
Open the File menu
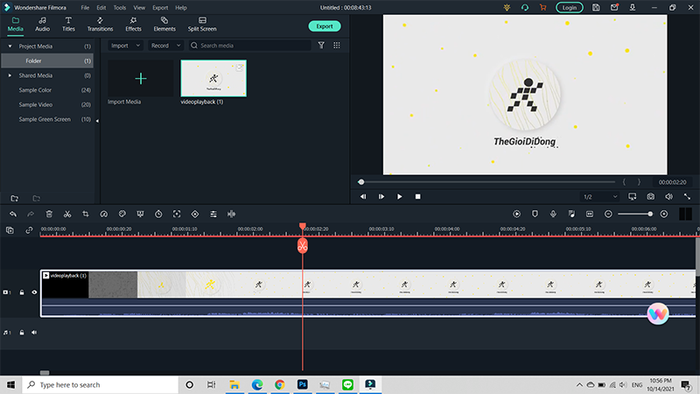pyautogui.click(x=85, y=8)
